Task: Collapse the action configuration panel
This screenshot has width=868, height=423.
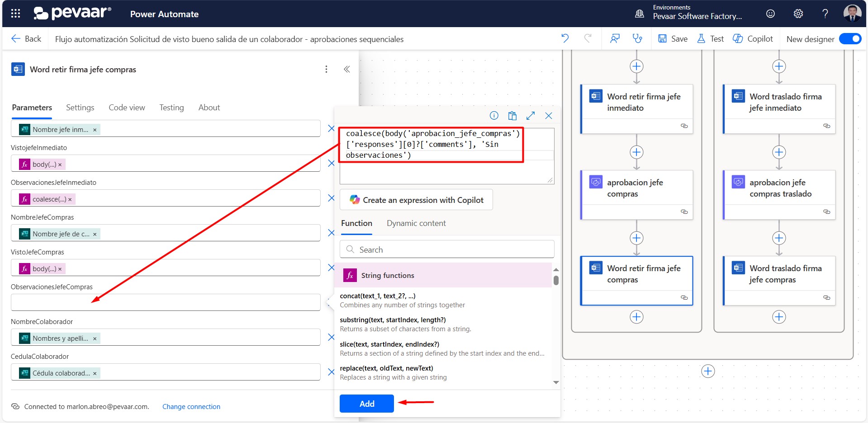Action: click(347, 69)
